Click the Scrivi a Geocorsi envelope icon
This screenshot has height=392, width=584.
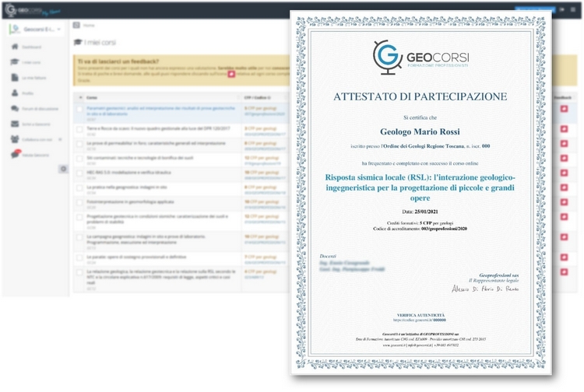click(15, 124)
